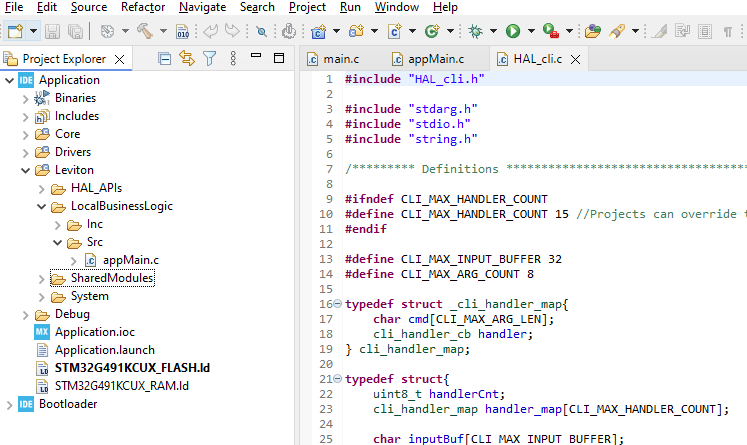The image size is (747, 445).
Task: Toggle Show Whitespace Characters pilcrow icon
Action: pos(727,31)
